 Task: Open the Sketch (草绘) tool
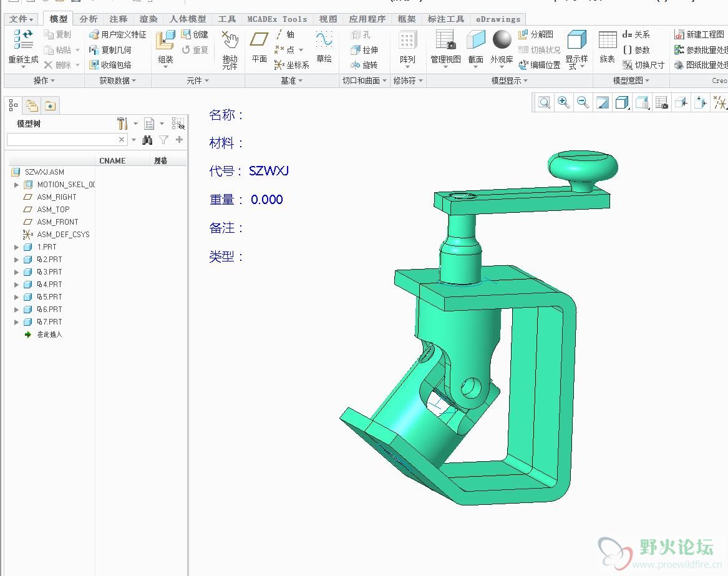[324, 46]
